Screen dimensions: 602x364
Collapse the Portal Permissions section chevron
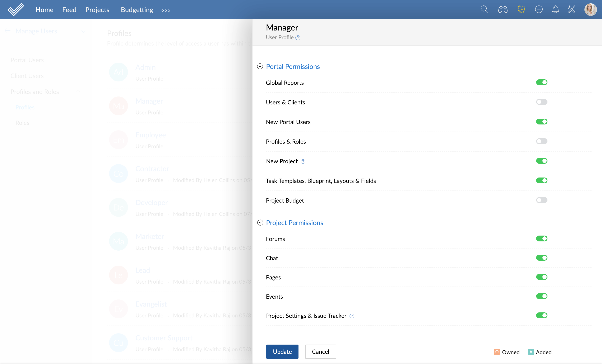coord(260,66)
